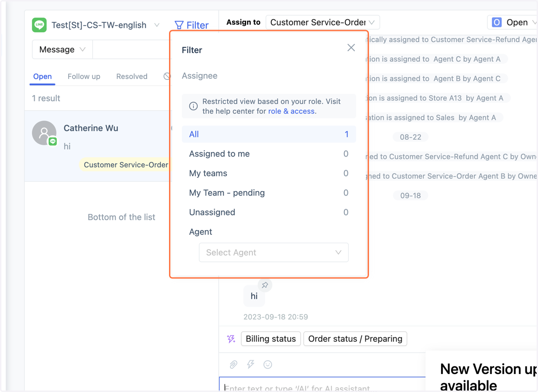The height and width of the screenshot is (392, 538).
Task: Click Order status / Preparing suggestion button
Action: [355, 339]
